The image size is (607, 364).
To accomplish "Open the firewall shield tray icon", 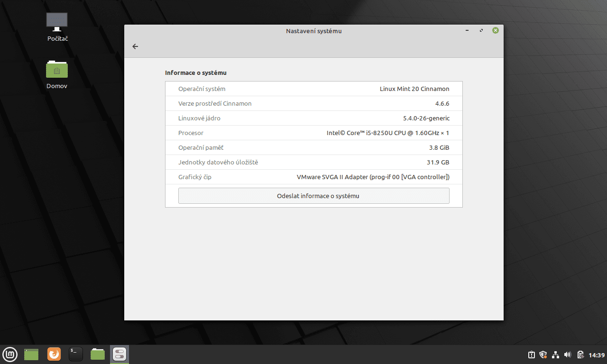I will 543,354.
